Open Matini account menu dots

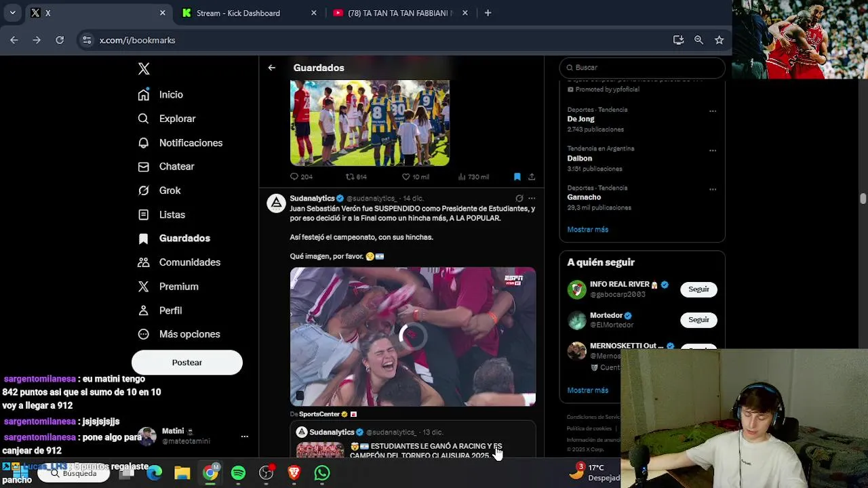[244, 437]
